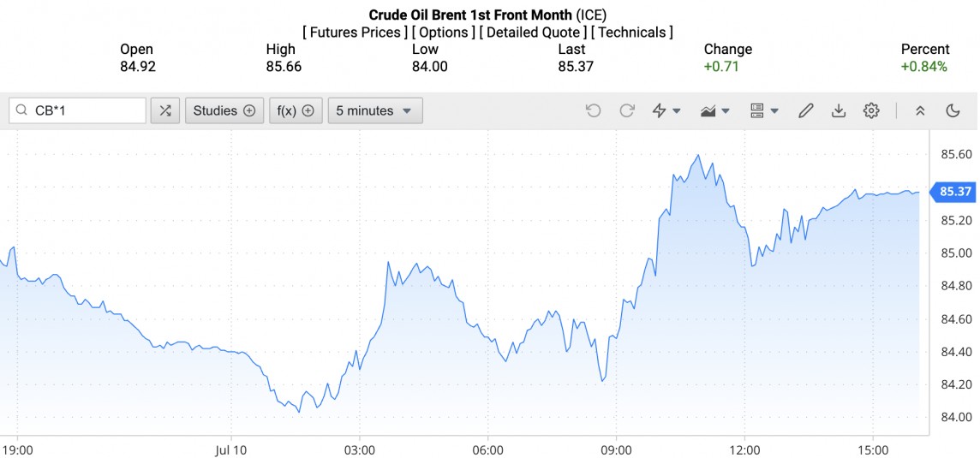Select the pencil drawing tool
Viewport: 980px width, 458px height.
pyautogui.click(x=805, y=110)
